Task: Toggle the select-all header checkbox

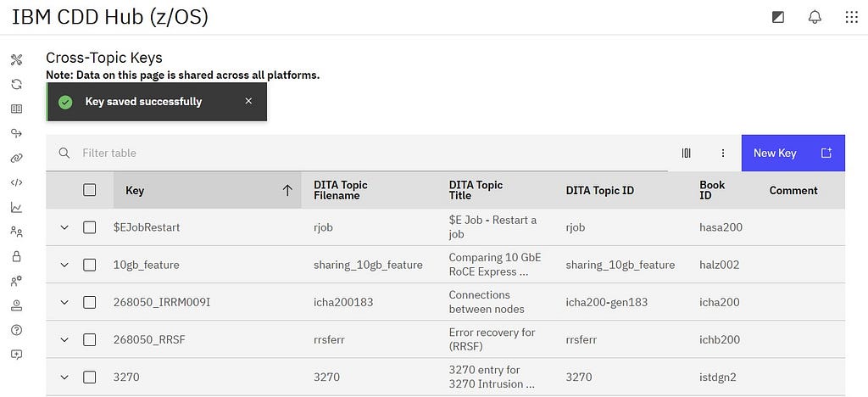Action: tap(90, 190)
